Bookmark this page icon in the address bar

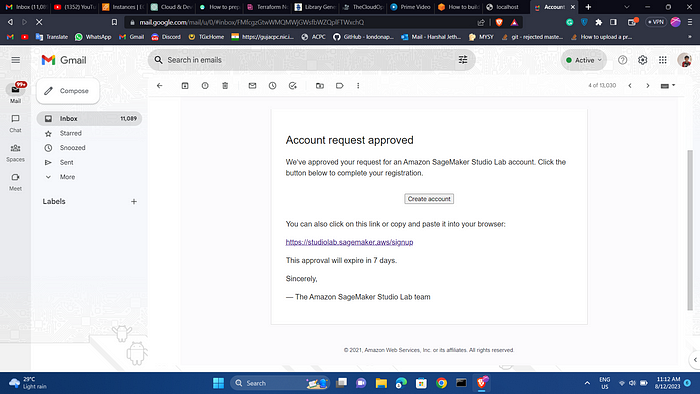(x=114, y=22)
